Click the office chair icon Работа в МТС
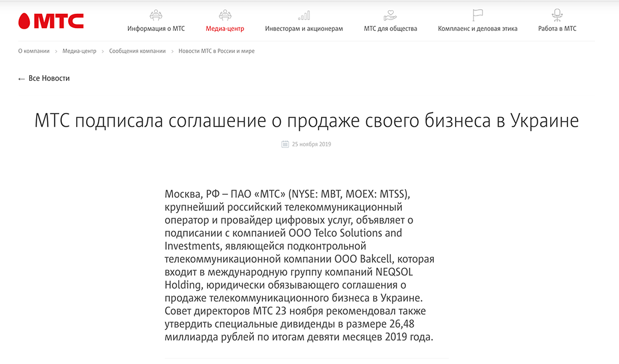Image resolution: width=619 pixels, height=364 pixels. [557, 15]
